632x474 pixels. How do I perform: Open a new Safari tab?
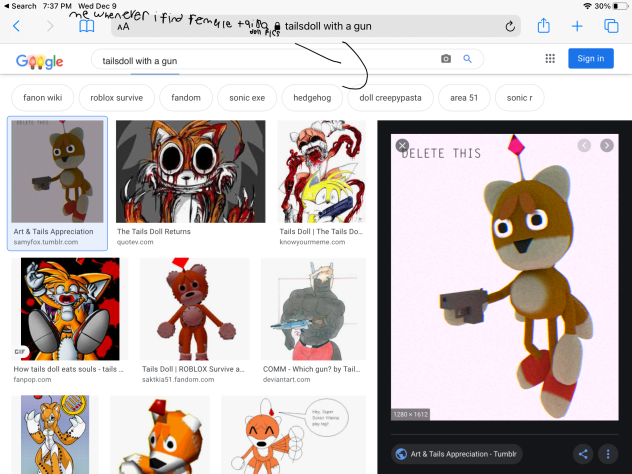pyautogui.click(x=577, y=26)
